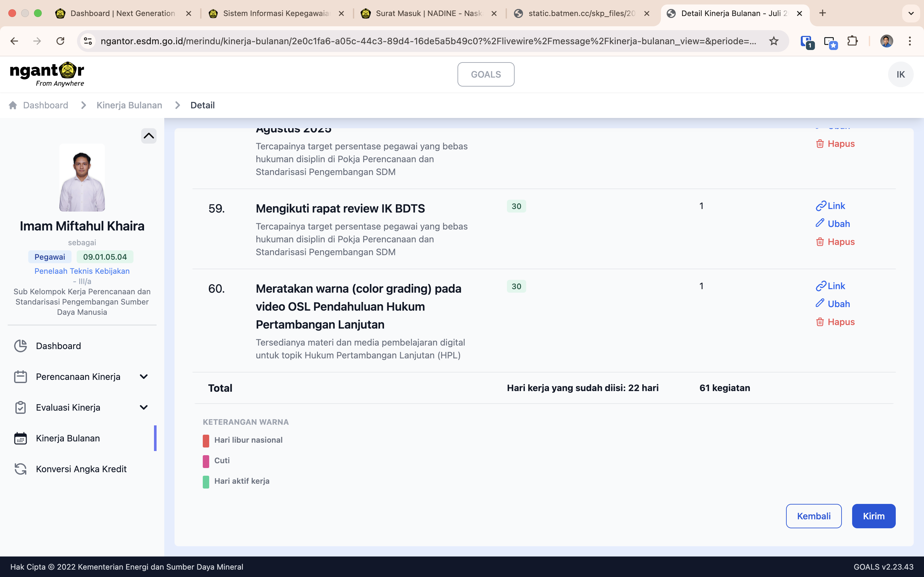
Task: Open the browser extensions puzzle icon
Action: [852, 41]
